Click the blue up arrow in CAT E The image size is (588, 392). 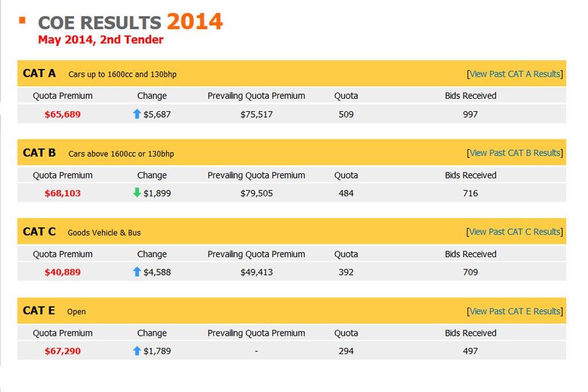pyautogui.click(x=137, y=351)
